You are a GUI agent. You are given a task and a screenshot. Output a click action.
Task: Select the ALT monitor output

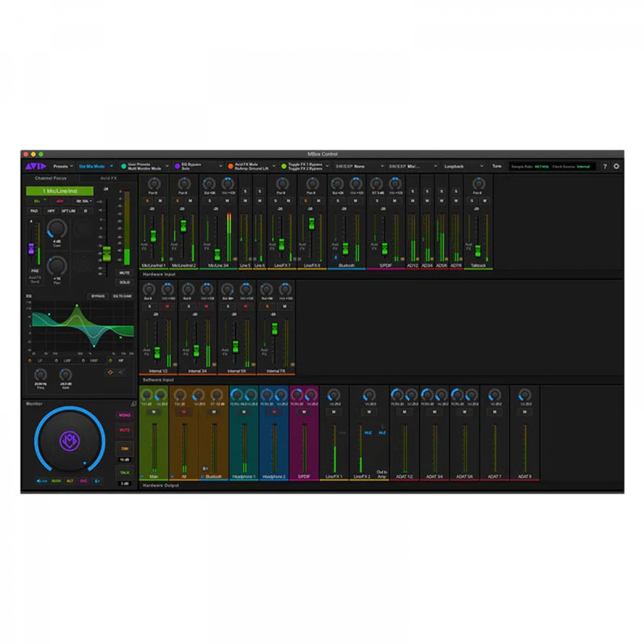point(70,481)
